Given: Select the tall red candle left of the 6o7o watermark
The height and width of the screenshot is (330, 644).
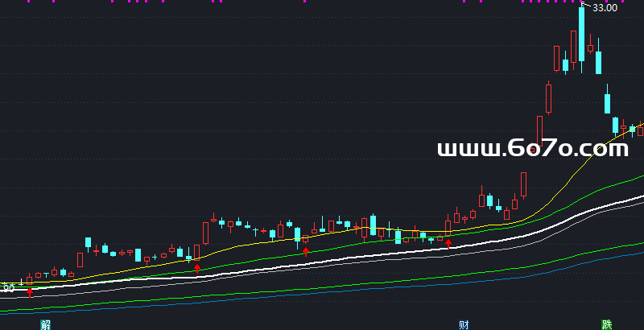Looking at the screenshot, I should click(539, 133).
